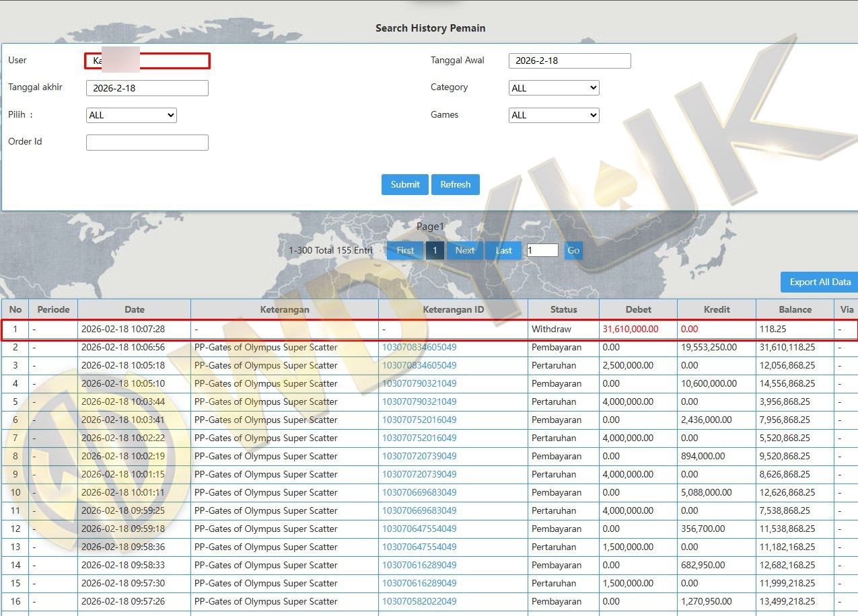Click the Next page button
This screenshot has width=858, height=616.
point(464,250)
